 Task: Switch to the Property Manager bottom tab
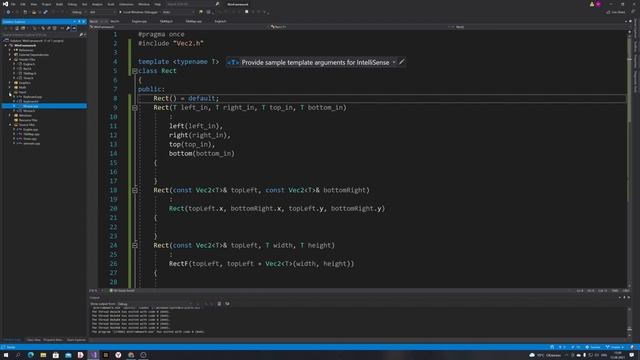(53, 340)
